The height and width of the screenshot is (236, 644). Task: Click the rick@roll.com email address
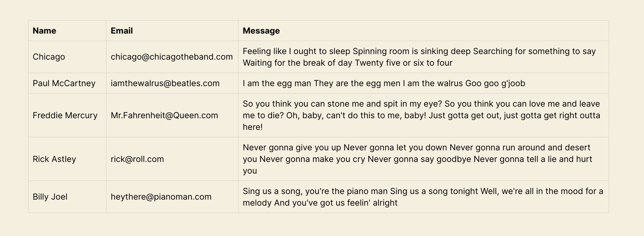pyautogui.click(x=137, y=159)
